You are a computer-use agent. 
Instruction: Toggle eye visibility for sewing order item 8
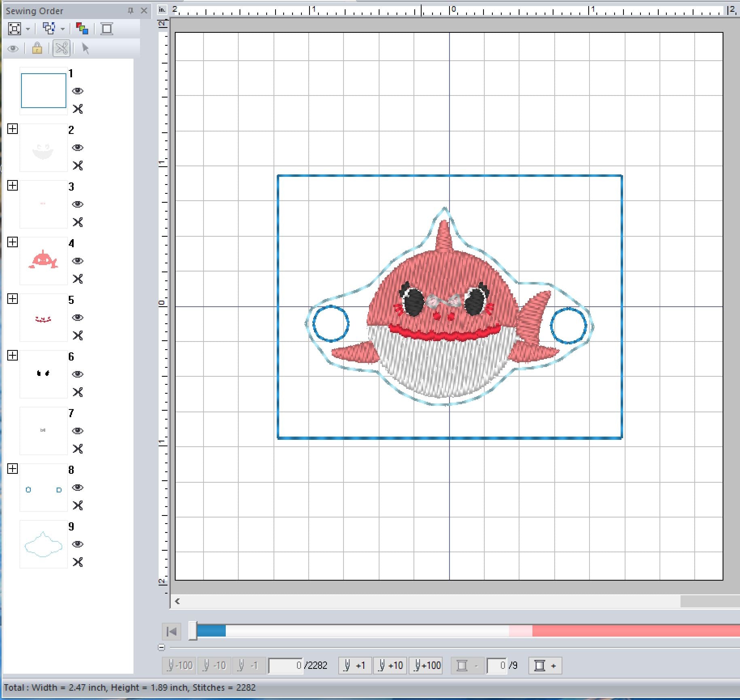pyautogui.click(x=78, y=488)
